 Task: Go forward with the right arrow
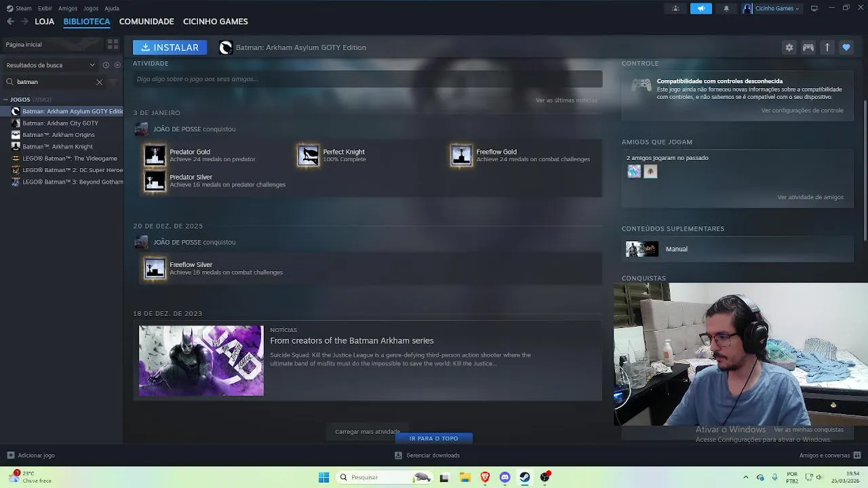(24, 22)
